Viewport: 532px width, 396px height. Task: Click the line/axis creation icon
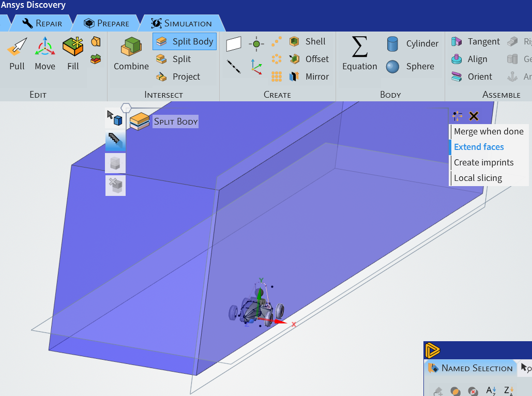234,67
